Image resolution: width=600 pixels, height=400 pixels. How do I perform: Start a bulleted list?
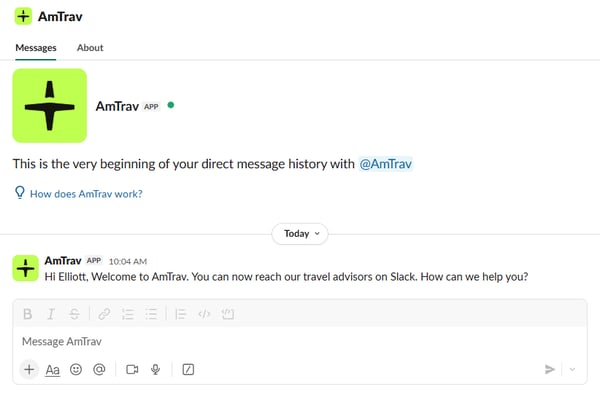point(151,314)
